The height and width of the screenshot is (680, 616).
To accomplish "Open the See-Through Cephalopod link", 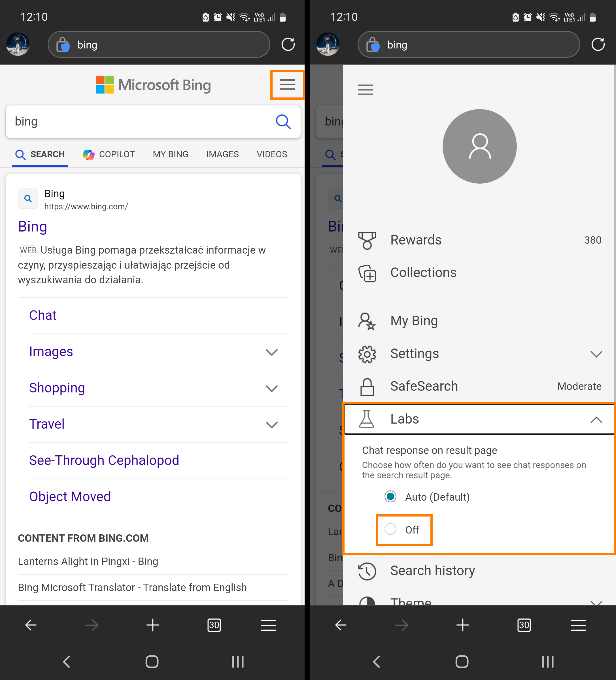I will click(104, 460).
